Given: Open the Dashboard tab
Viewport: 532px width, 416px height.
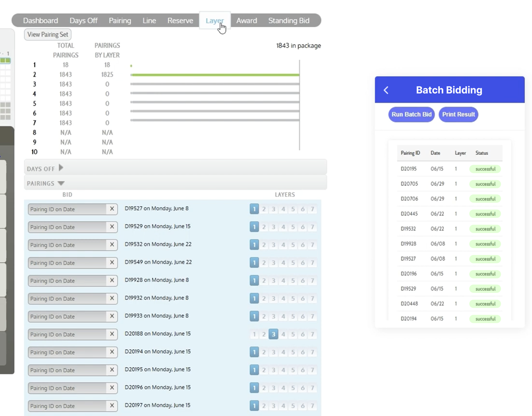Looking at the screenshot, I should coord(41,20).
